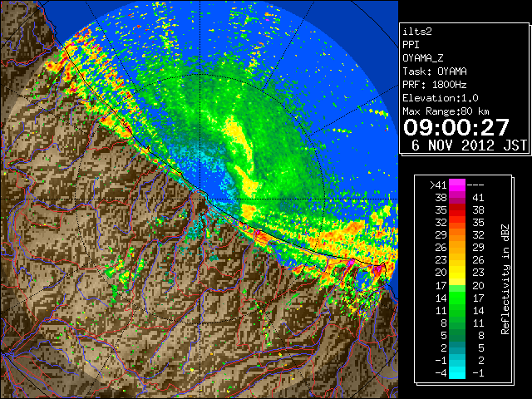Click the Max Range:80 km text
532x399 pixels.
point(446,111)
